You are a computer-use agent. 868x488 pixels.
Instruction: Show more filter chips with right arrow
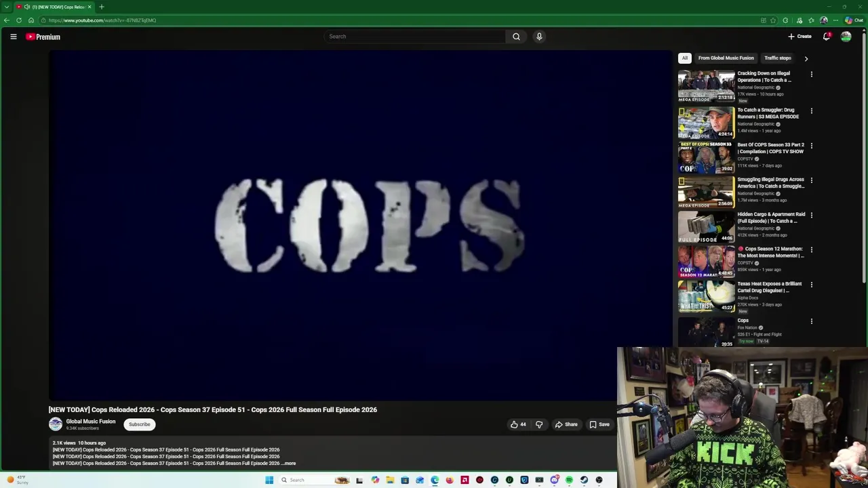coord(806,58)
